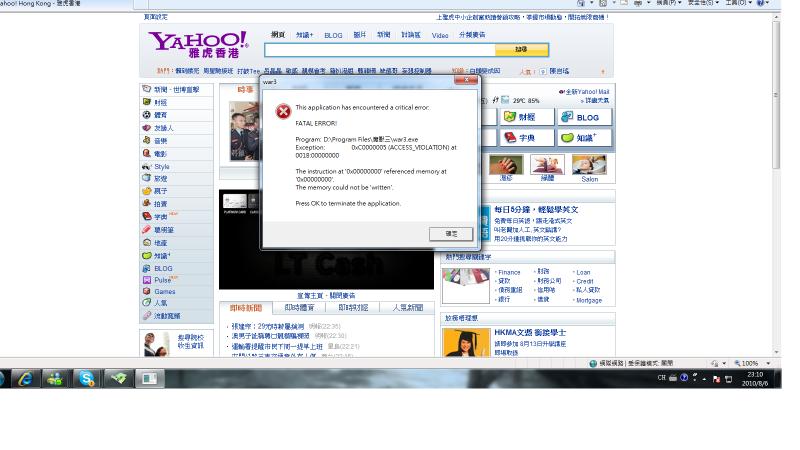Click the Yahoo search input field
Viewport: 800px width, 450px height.
pyautogui.click(x=380, y=50)
